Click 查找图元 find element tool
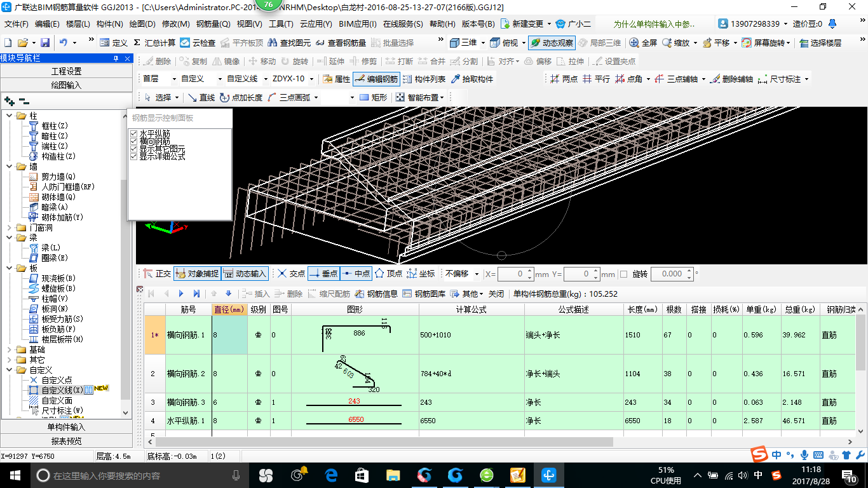This screenshot has width=868, height=488. [x=290, y=43]
